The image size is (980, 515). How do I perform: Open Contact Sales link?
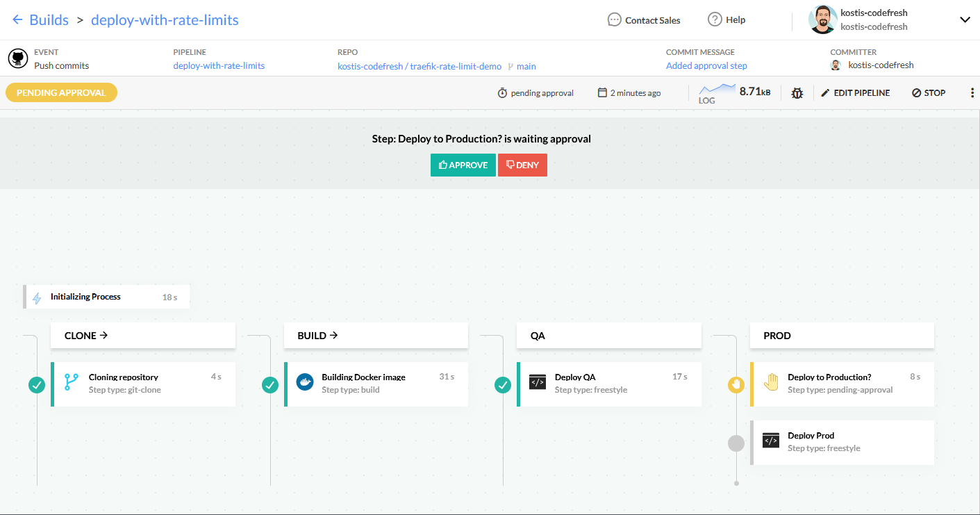coord(653,20)
